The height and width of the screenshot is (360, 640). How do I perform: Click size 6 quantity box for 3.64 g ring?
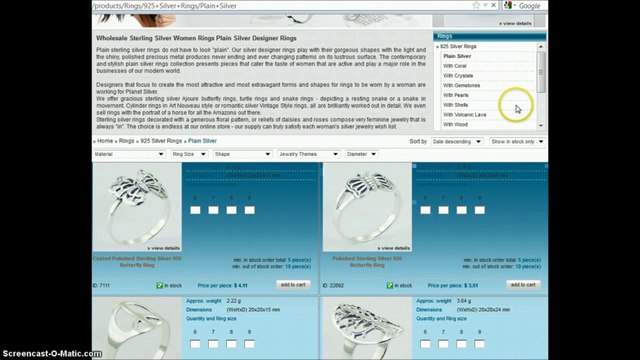click(425, 344)
